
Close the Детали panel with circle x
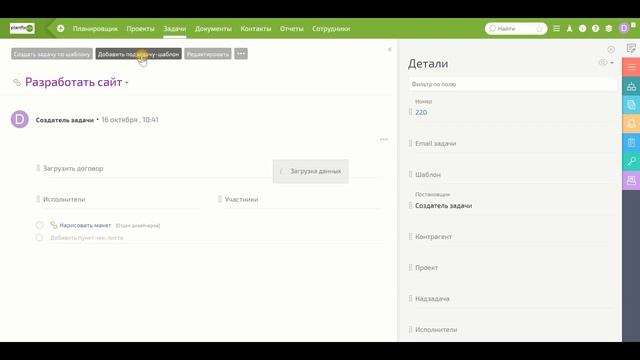(x=611, y=50)
